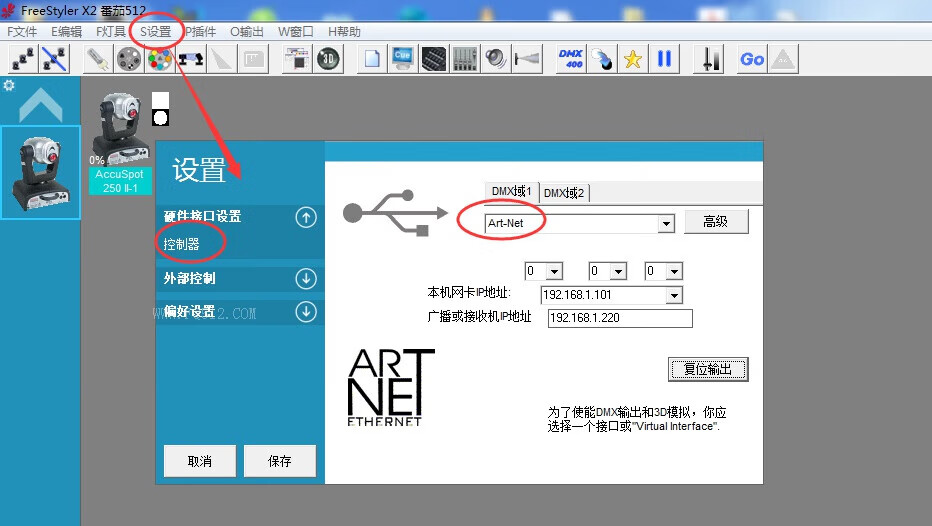The height and width of the screenshot is (526, 932).
Task: Open the 3D visualizer icon
Action: click(x=328, y=59)
